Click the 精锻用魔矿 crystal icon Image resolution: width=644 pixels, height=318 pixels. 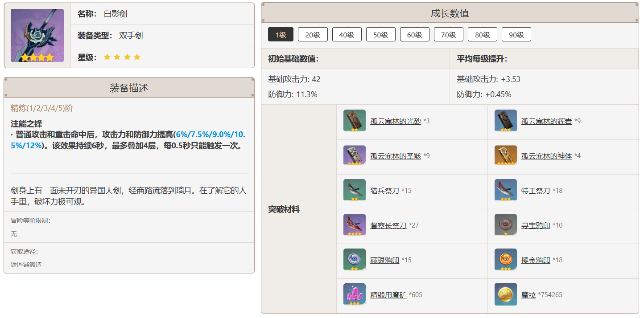point(355,294)
